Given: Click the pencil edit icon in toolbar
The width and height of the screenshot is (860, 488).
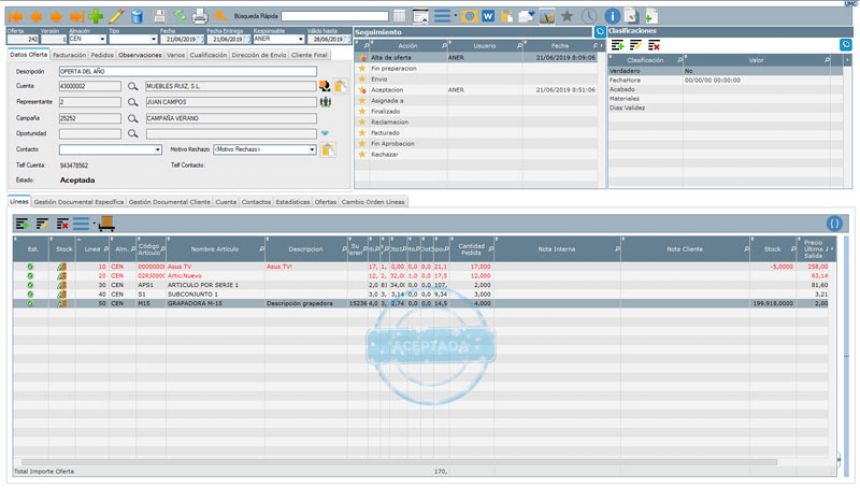Looking at the screenshot, I should click(x=116, y=16).
